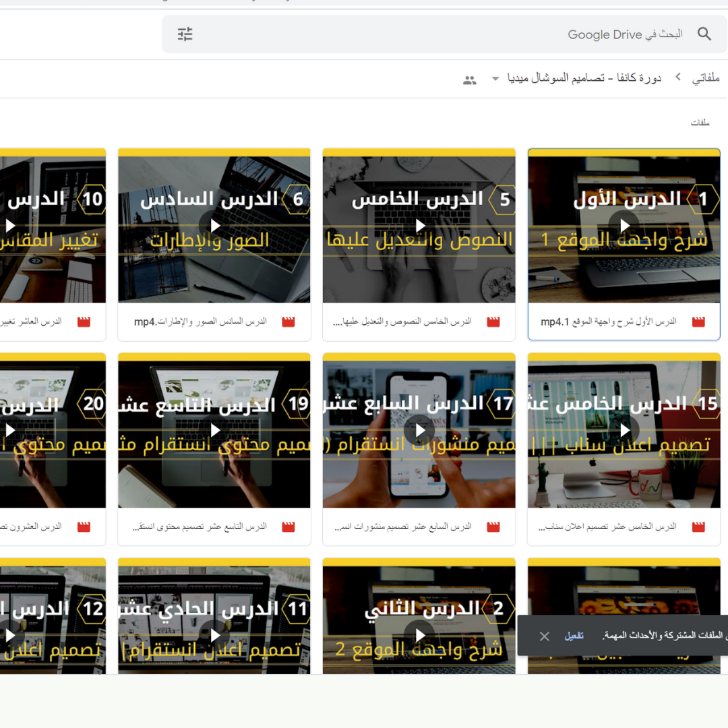
Task: Open lesson 17 Instagram posts thumbnail
Action: 419,430
